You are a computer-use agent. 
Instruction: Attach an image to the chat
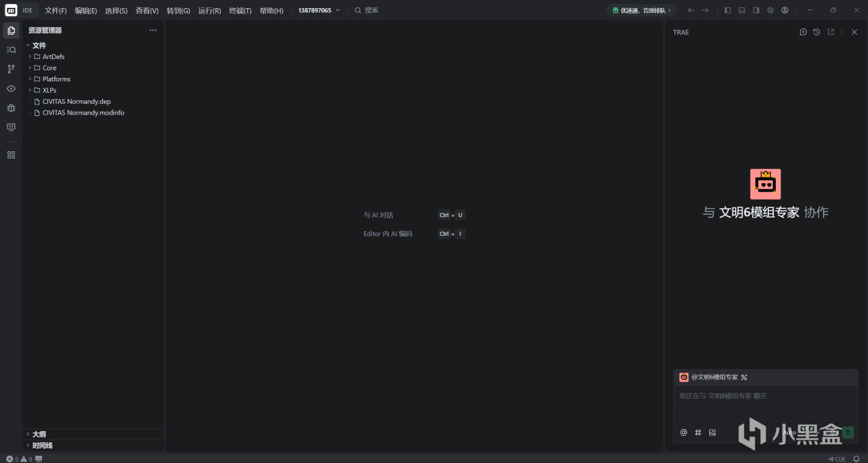tap(712, 432)
